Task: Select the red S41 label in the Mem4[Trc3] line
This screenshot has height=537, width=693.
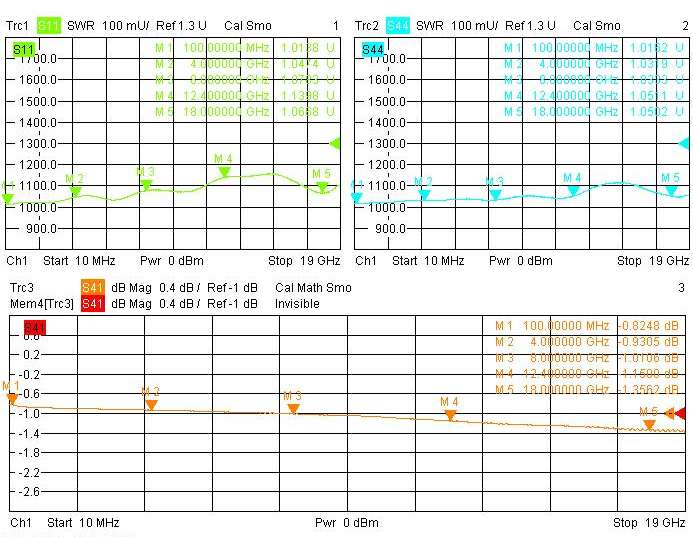Action: coord(92,304)
